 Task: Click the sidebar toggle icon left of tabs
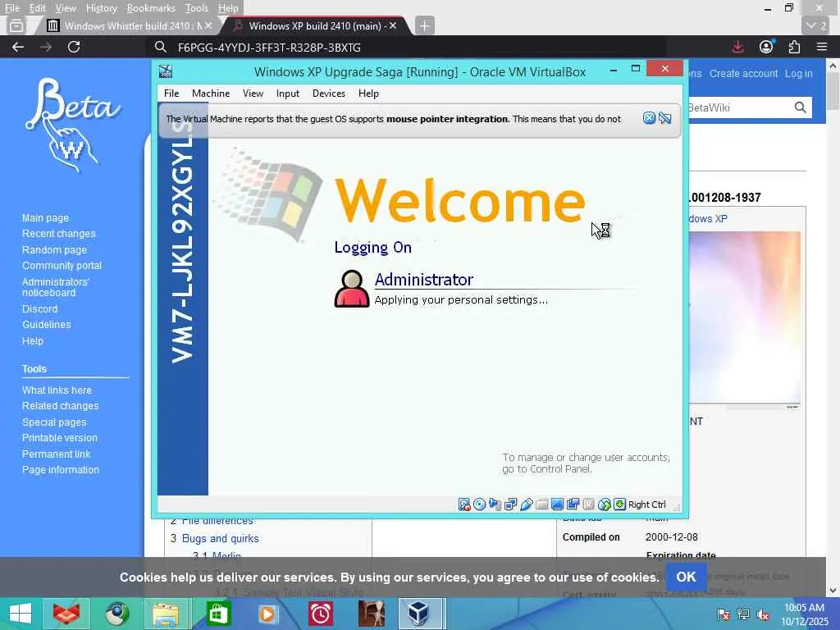pyautogui.click(x=16, y=25)
